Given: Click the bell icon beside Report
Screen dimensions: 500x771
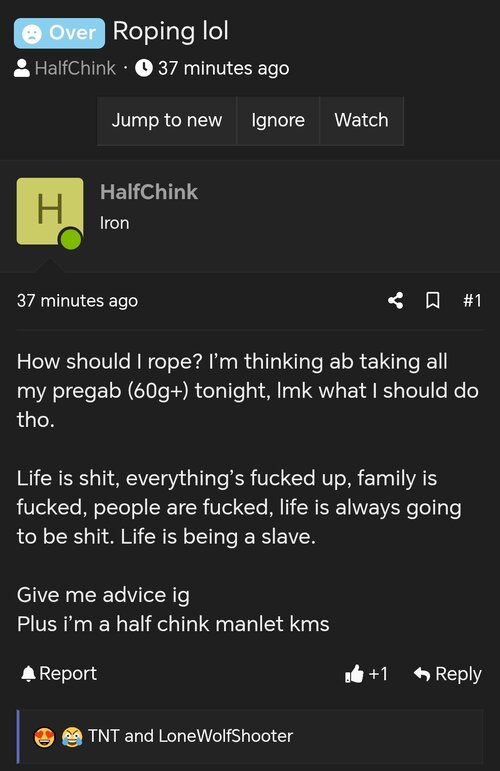Looking at the screenshot, I should click(x=28, y=674).
